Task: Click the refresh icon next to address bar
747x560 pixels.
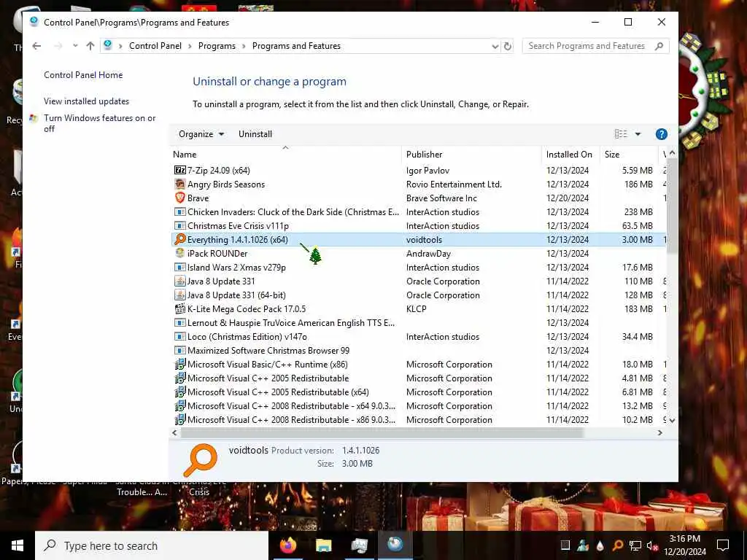Action: pyautogui.click(x=508, y=46)
